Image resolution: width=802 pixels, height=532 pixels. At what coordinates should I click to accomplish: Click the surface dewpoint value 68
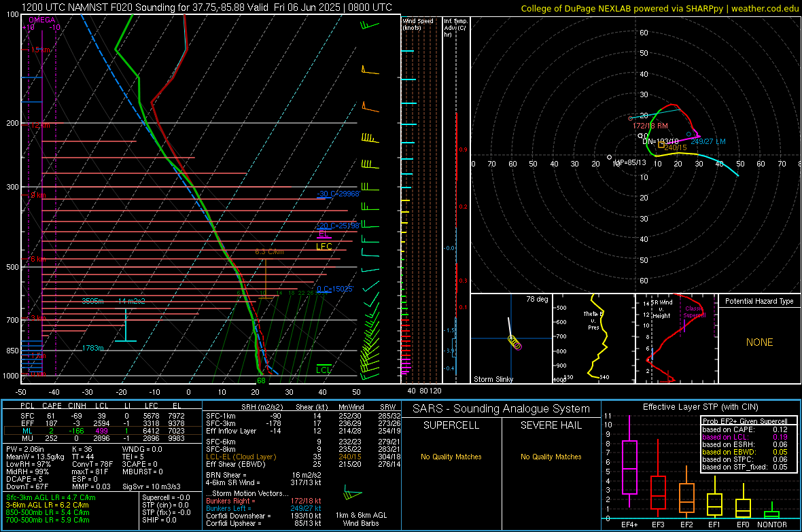point(262,380)
